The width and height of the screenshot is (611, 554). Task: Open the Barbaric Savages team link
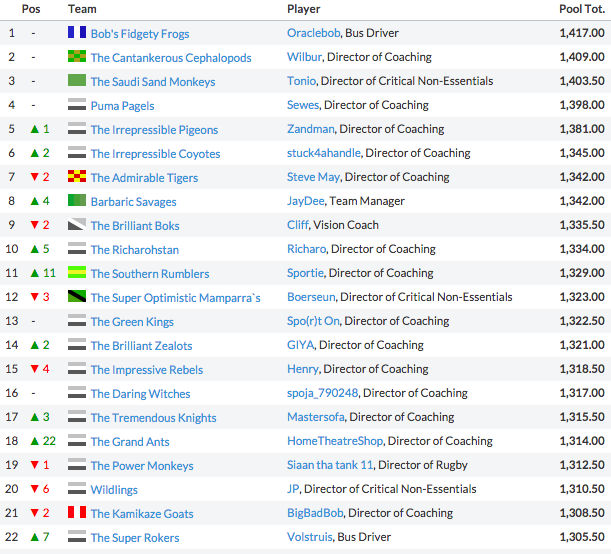pyautogui.click(x=134, y=202)
